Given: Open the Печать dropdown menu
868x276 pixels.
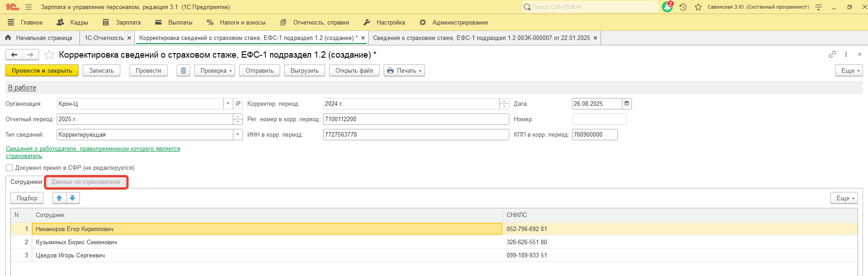Looking at the screenshot, I should pyautogui.click(x=404, y=71).
